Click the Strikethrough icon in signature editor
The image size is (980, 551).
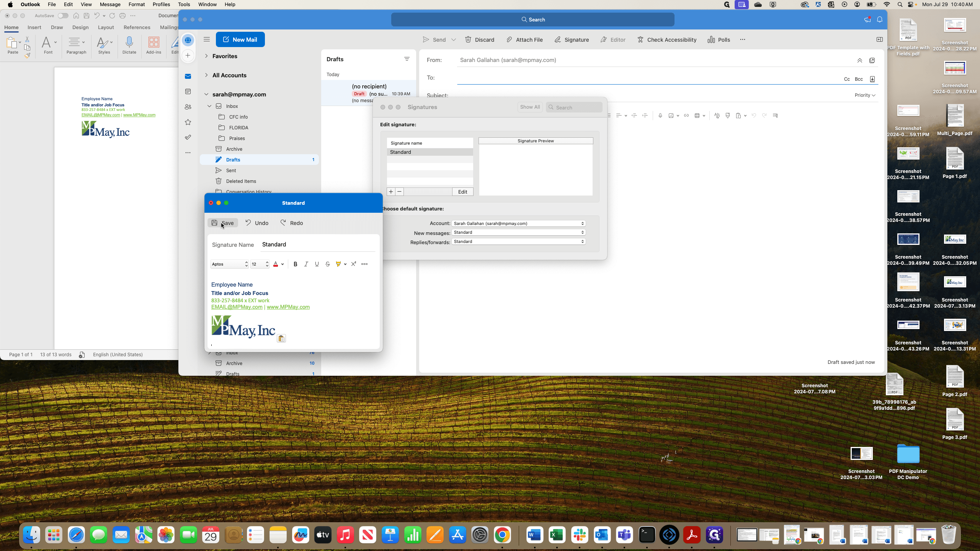click(327, 264)
